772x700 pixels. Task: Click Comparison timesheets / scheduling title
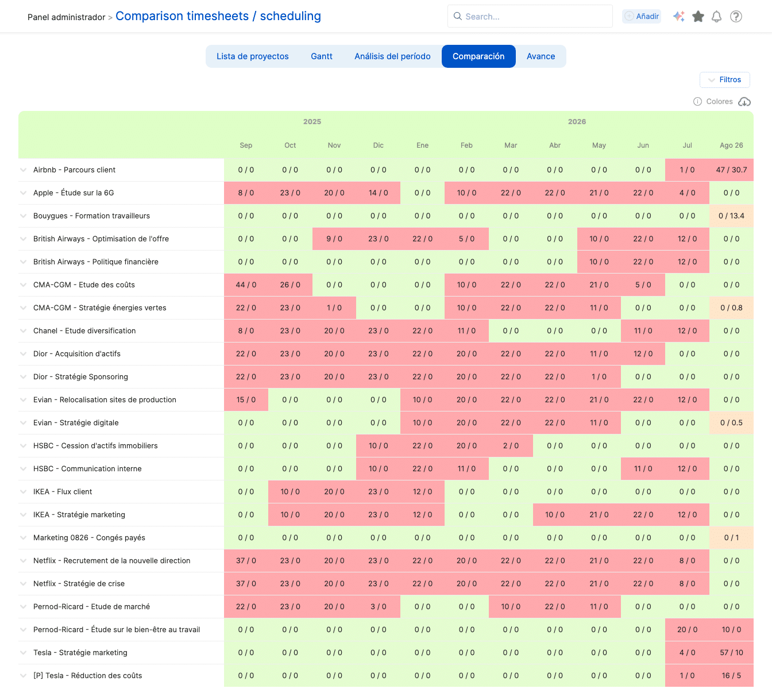[x=218, y=16]
